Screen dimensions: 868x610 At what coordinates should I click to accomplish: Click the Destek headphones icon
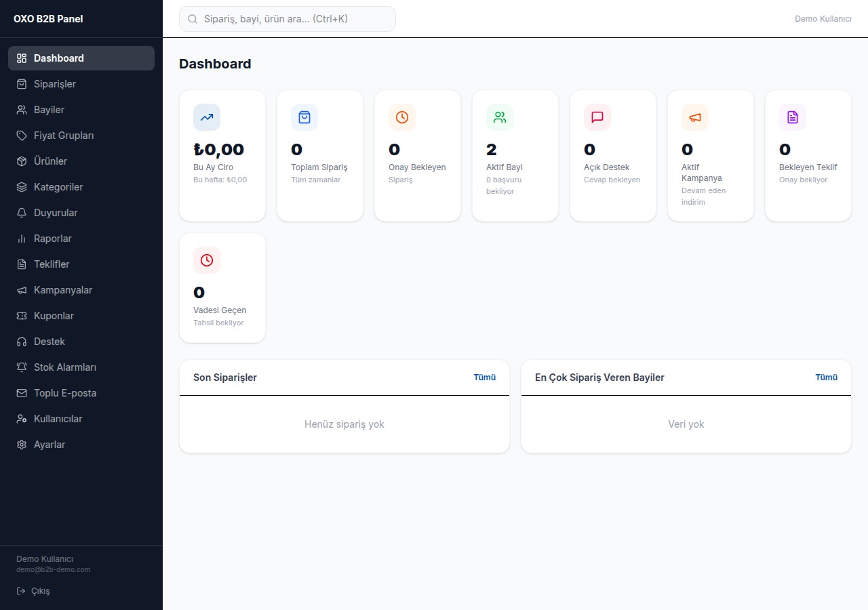tap(22, 342)
